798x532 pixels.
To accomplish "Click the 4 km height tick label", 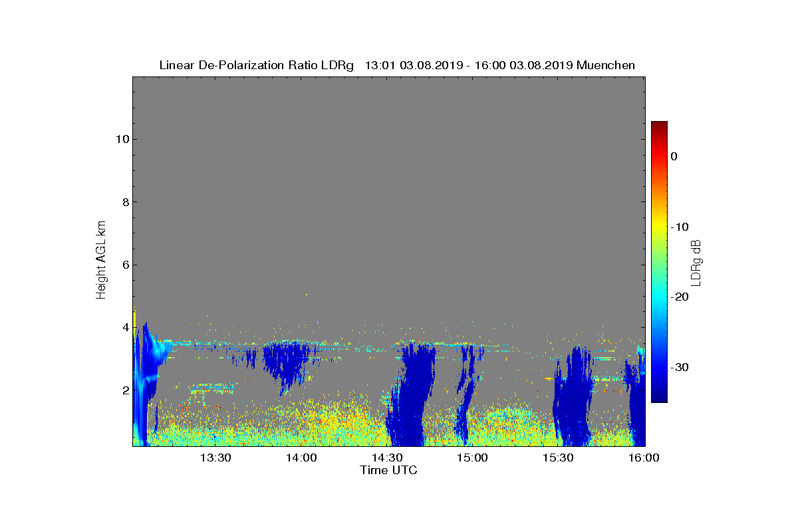I will tap(124, 327).
